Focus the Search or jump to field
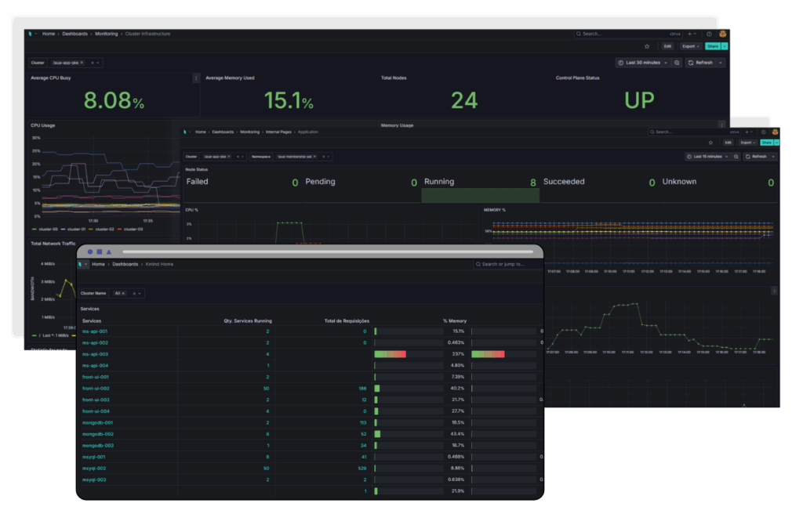 [510, 264]
